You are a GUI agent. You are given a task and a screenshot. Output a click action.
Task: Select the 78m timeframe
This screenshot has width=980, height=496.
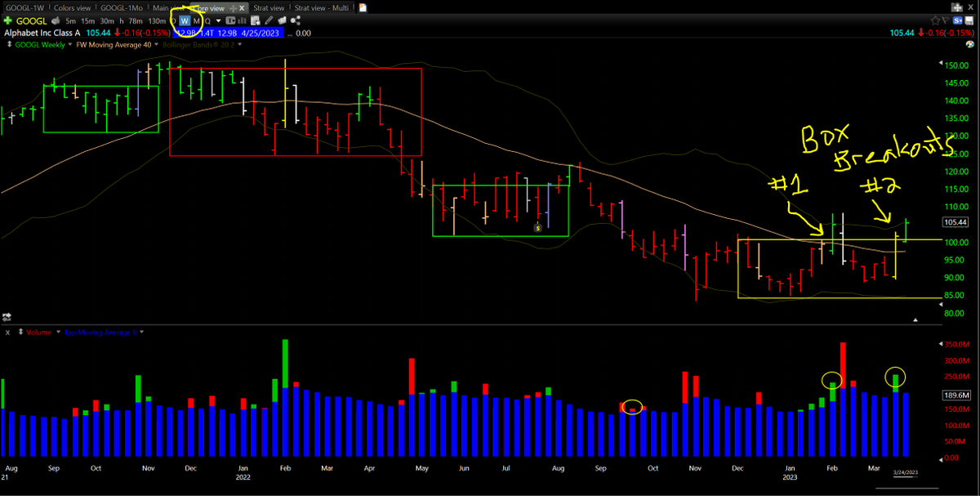pos(136,20)
